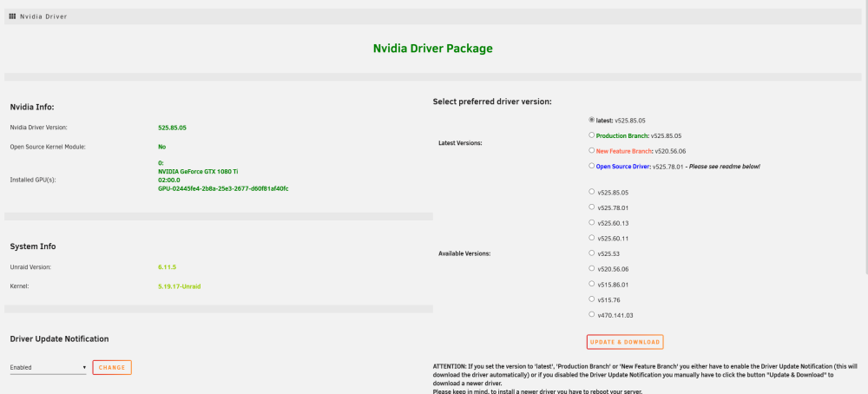Select available version v520.56.06 radio button
This screenshot has height=394, width=868.
[x=592, y=268]
